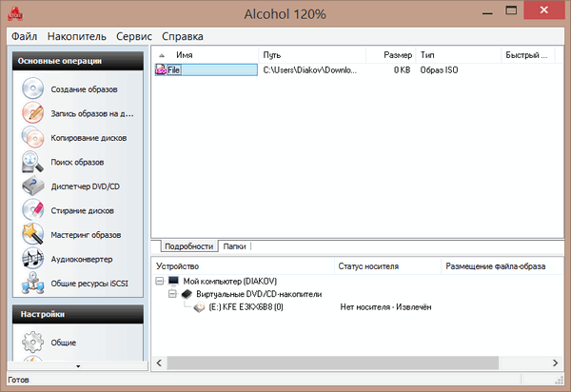Collapse the Виртуальные DVD/CD-накопители tree node
The image size is (571, 392).
click(x=172, y=294)
